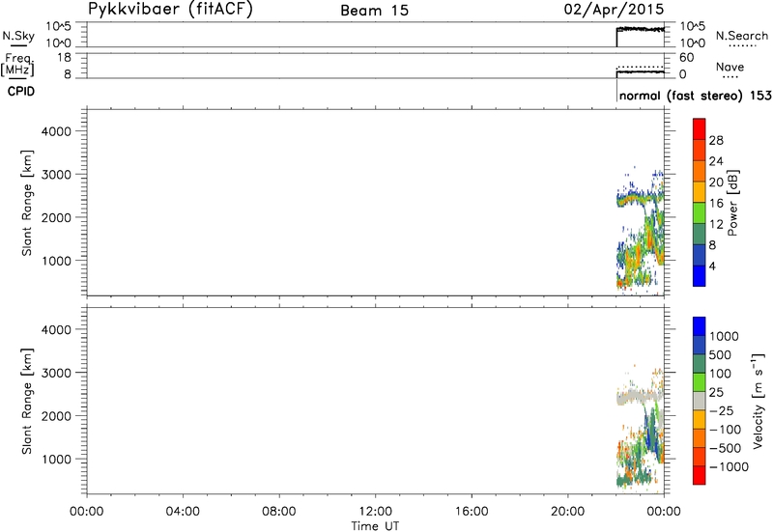Click the yellow 16–20 dB power swatch
This screenshot has width=773, height=532.
699,192
